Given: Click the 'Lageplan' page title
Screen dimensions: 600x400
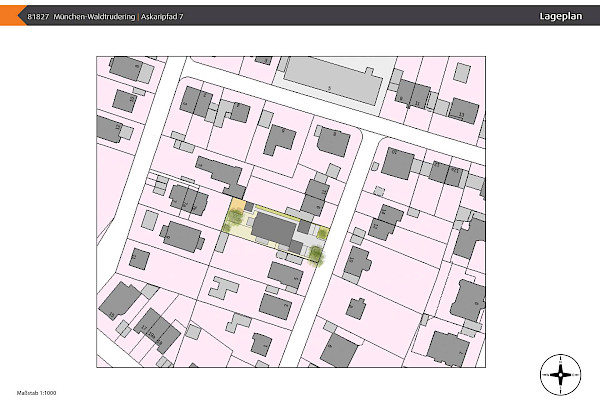Looking at the screenshot, I should point(561,16).
